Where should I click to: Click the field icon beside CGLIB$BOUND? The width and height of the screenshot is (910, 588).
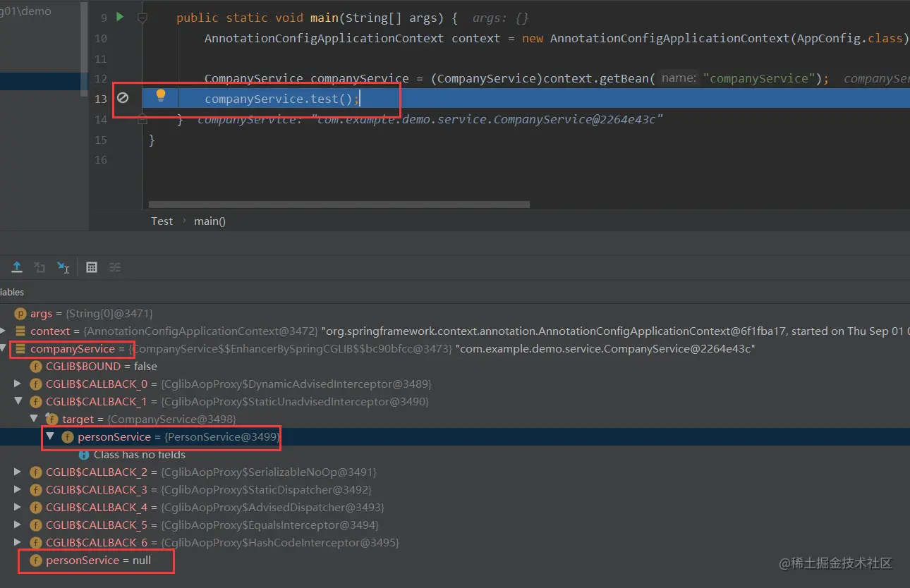tap(36, 367)
